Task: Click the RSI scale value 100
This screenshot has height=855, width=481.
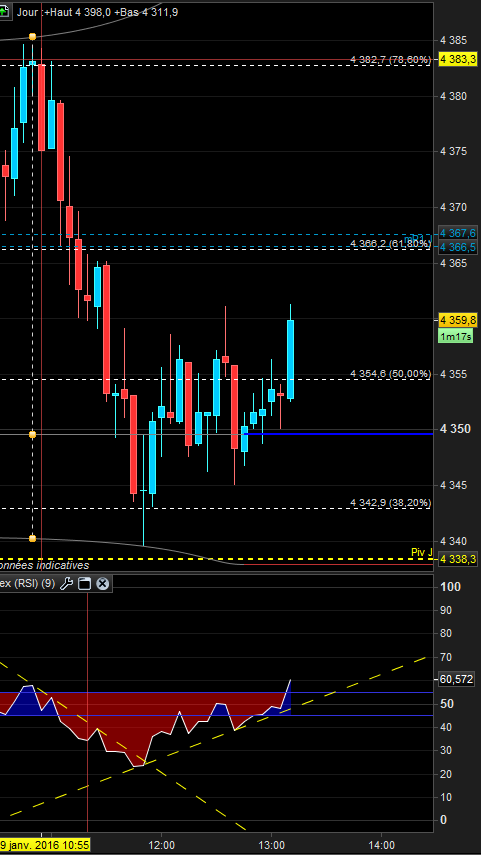Action: (450, 587)
